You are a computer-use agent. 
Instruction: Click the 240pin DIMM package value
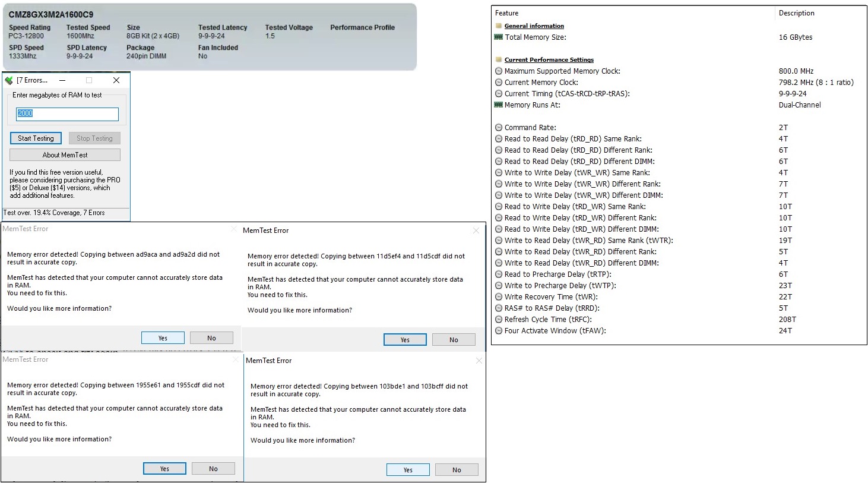click(x=146, y=56)
